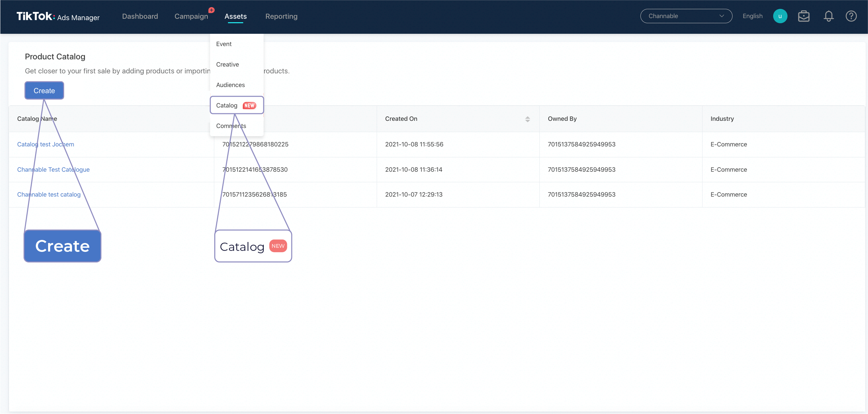The height and width of the screenshot is (414, 868).
Task: Click date 2021-10-07 12:29:13
Action: tap(414, 195)
